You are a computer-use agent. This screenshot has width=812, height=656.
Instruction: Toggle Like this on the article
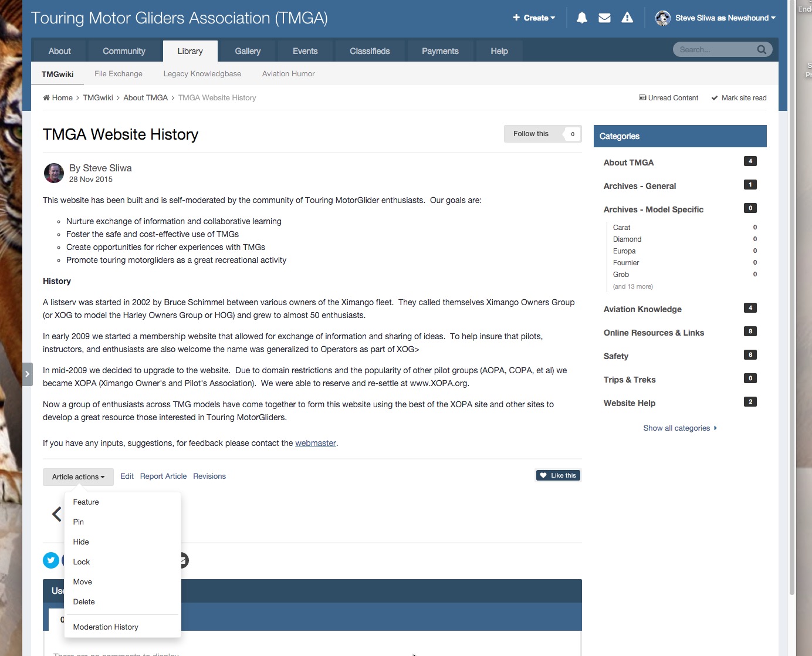(558, 475)
